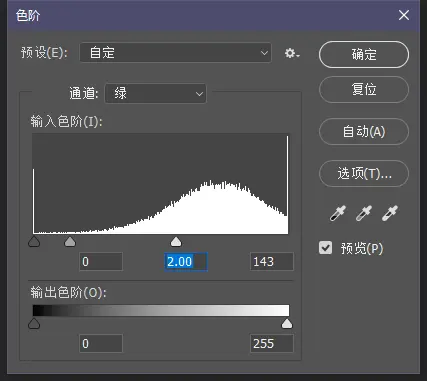
Task: Grab the input black point slider
Action: (34, 242)
